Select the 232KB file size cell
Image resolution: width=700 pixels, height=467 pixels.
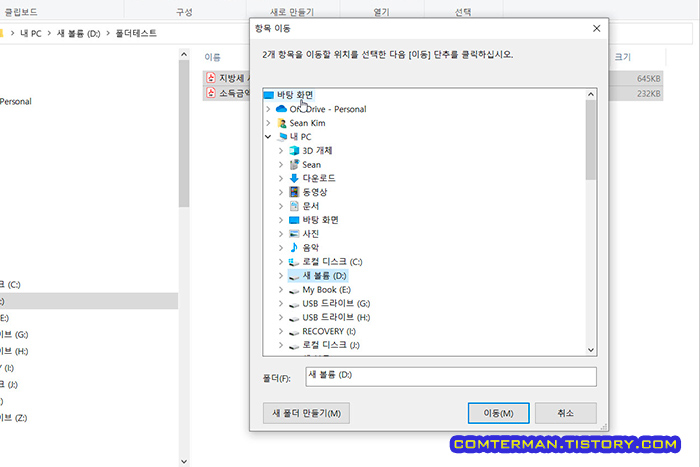(648, 94)
